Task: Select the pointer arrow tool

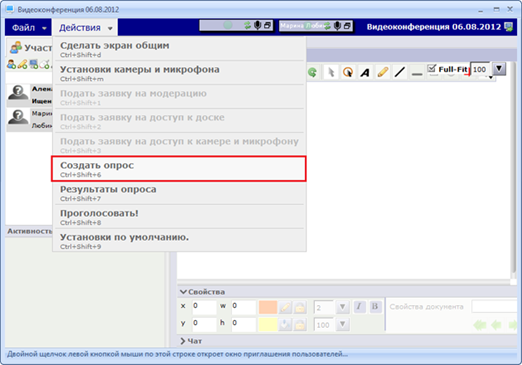Action: pyautogui.click(x=331, y=72)
